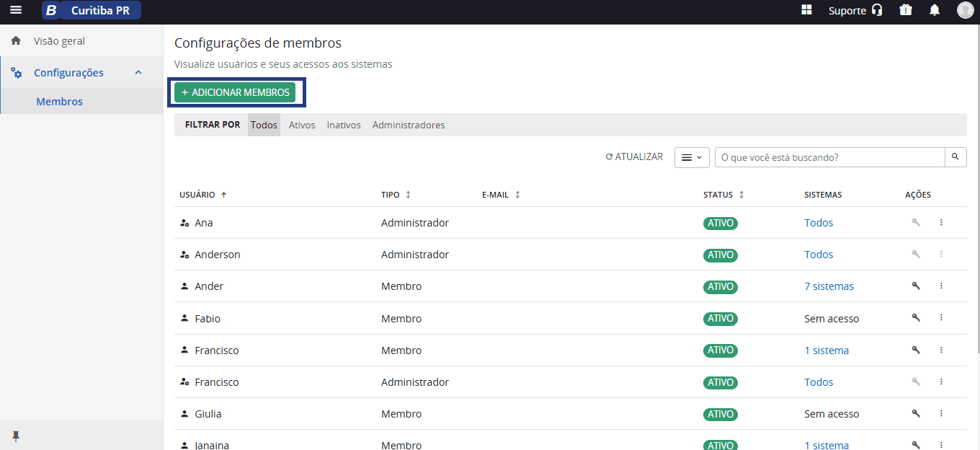Open the apps grid icon

tap(806, 10)
